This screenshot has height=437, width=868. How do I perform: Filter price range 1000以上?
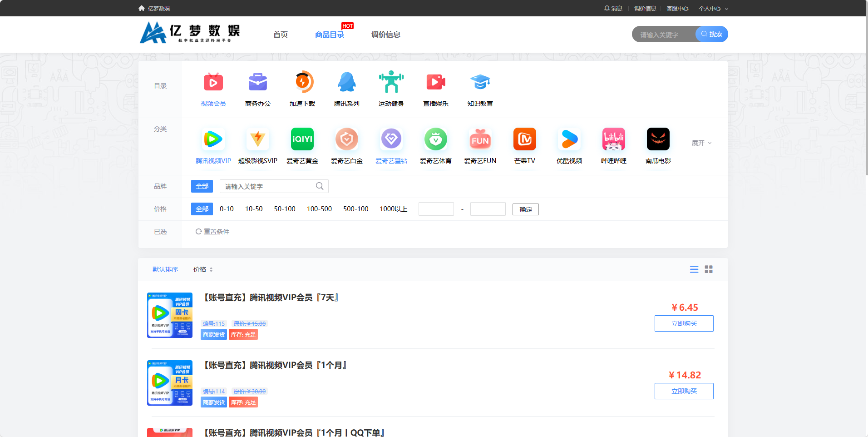click(394, 209)
